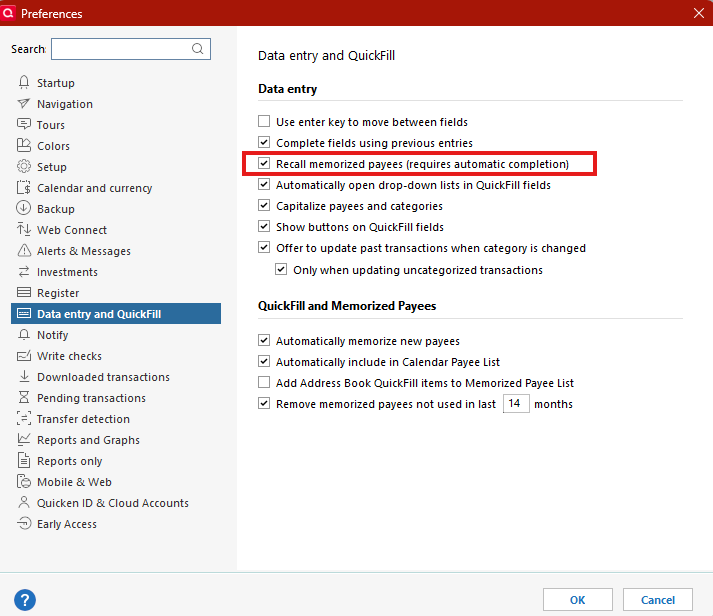Click the Calendar and currency icon
Screen dimensions: 713x616
(x=24, y=187)
